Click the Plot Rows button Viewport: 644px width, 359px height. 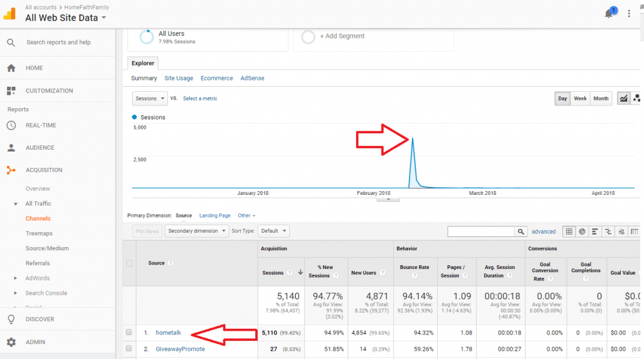pyautogui.click(x=147, y=231)
